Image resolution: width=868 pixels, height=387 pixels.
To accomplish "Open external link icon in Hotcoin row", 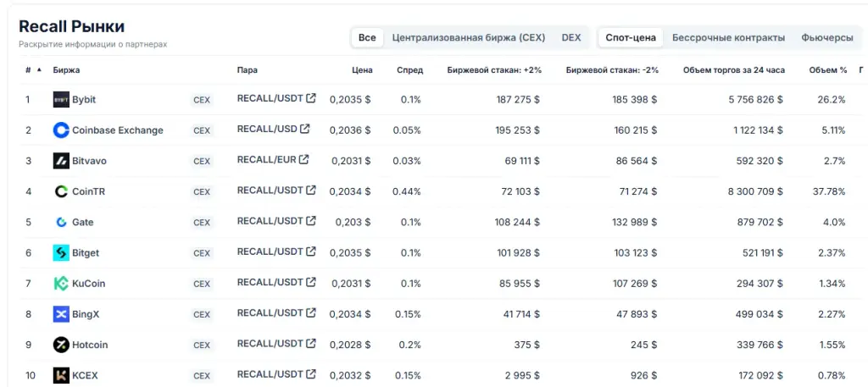I will 311,343.
